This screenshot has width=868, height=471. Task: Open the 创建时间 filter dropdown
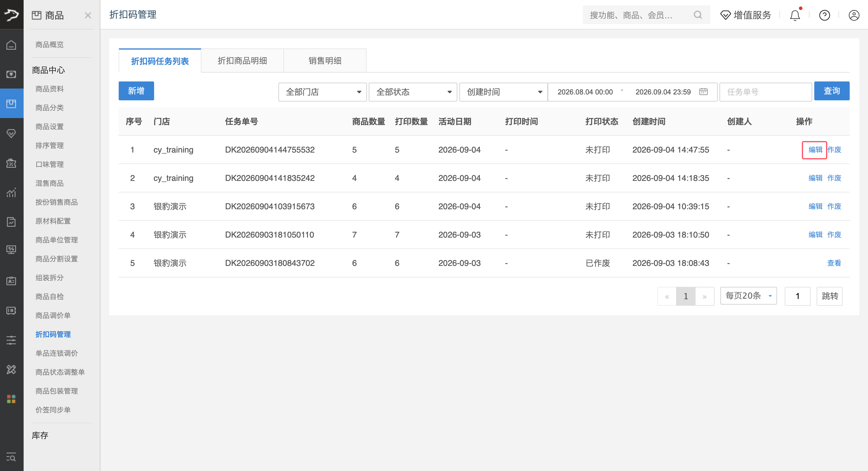(x=503, y=92)
